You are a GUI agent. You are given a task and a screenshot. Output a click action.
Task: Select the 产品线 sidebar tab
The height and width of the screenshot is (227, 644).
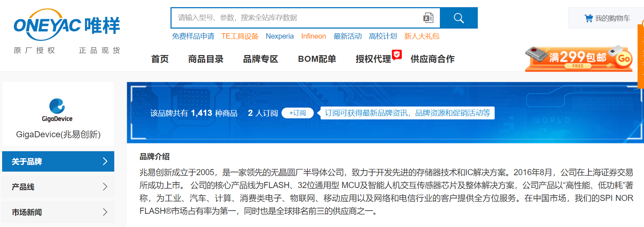[58, 187]
